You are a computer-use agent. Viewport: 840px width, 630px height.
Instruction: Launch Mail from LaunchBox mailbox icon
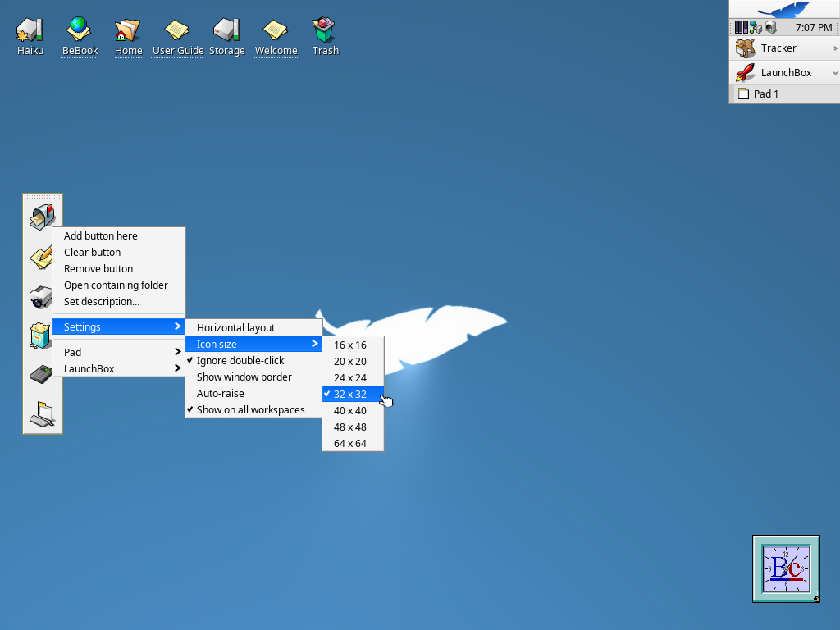[43, 217]
